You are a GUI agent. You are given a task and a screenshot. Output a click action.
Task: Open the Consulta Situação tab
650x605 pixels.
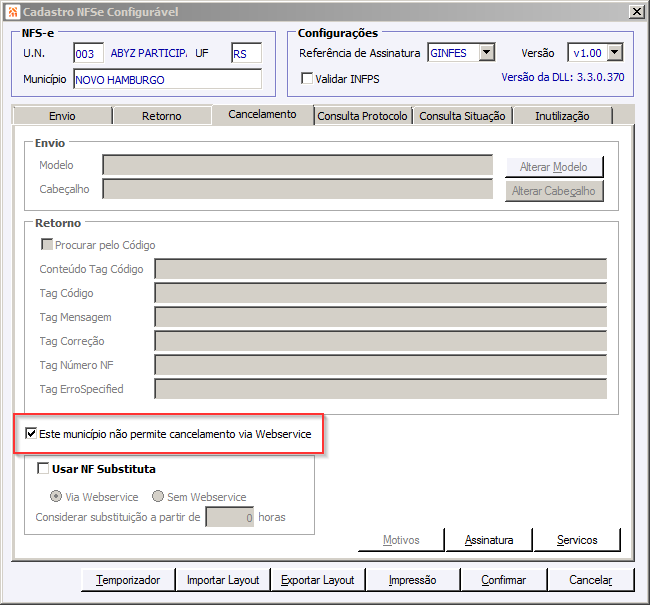462,116
